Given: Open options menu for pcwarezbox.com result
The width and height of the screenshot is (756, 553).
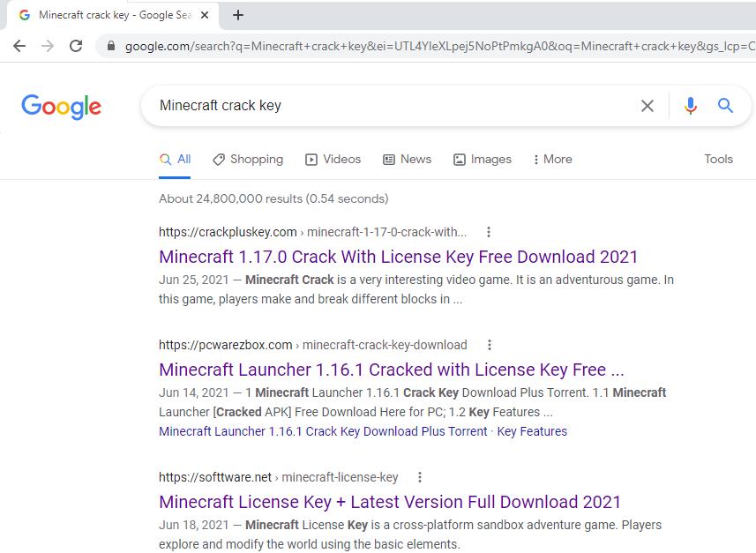Looking at the screenshot, I should (x=490, y=345).
